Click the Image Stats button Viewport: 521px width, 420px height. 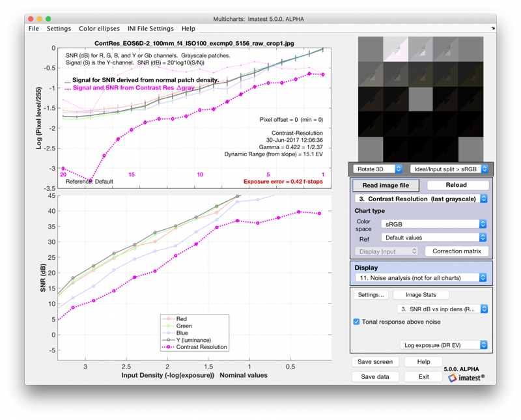click(x=421, y=295)
